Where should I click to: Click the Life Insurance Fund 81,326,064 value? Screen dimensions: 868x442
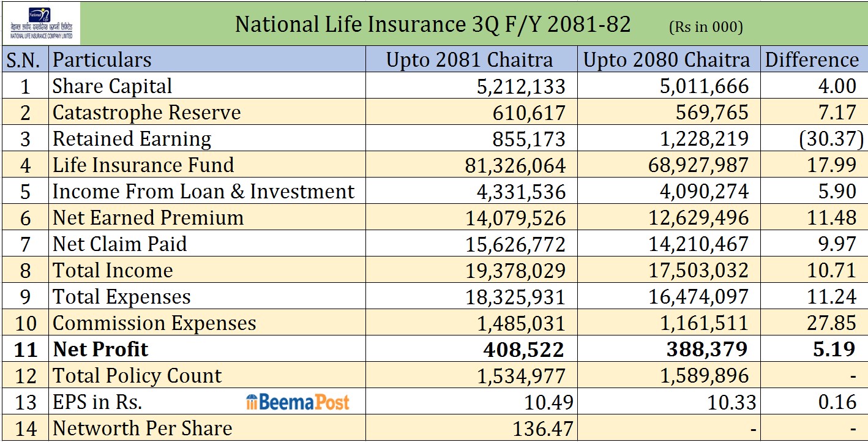coord(521,165)
